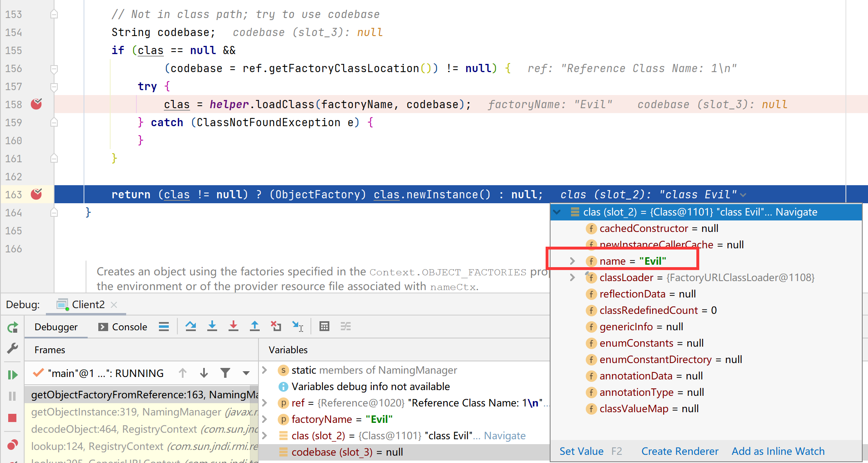This screenshot has height=463, width=868.
Task: Click fold marker at line 159
Action: coord(54,123)
